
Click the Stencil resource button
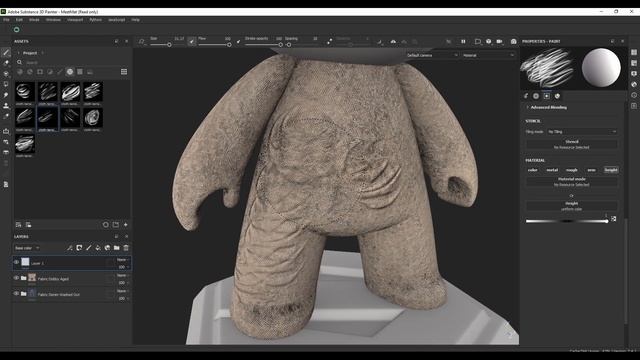point(571,144)
